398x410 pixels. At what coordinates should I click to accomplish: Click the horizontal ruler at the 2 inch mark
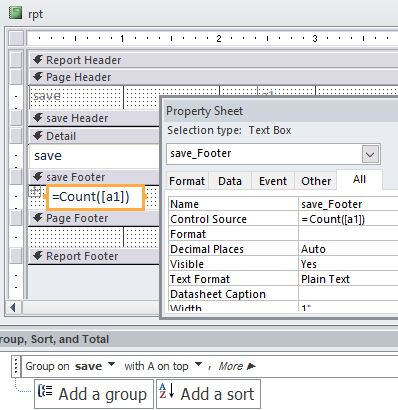[219, 38]
